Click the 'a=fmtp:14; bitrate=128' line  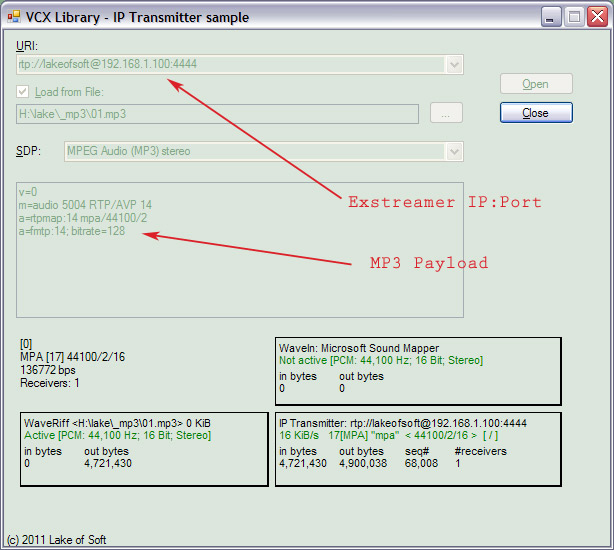click(72, 231)
